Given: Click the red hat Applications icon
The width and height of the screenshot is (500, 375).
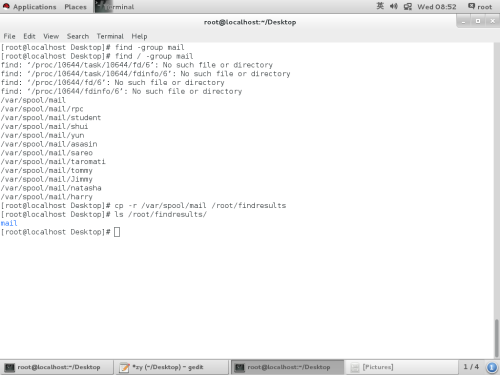Looking at the screenshot, I should (x=6, y=6).
